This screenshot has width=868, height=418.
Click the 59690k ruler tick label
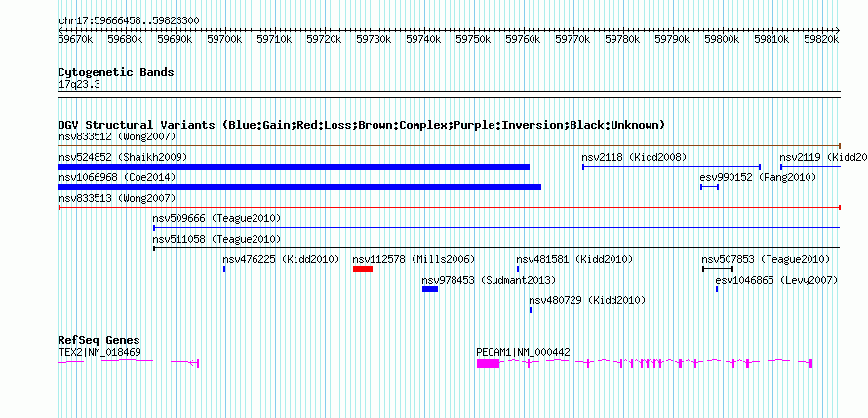[x=175, y=39]
